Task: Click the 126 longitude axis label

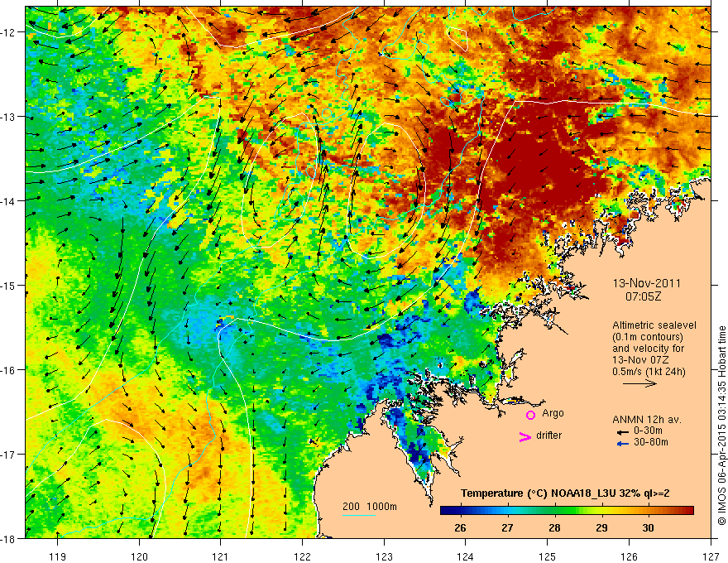Action: click(x=629, y=556)
